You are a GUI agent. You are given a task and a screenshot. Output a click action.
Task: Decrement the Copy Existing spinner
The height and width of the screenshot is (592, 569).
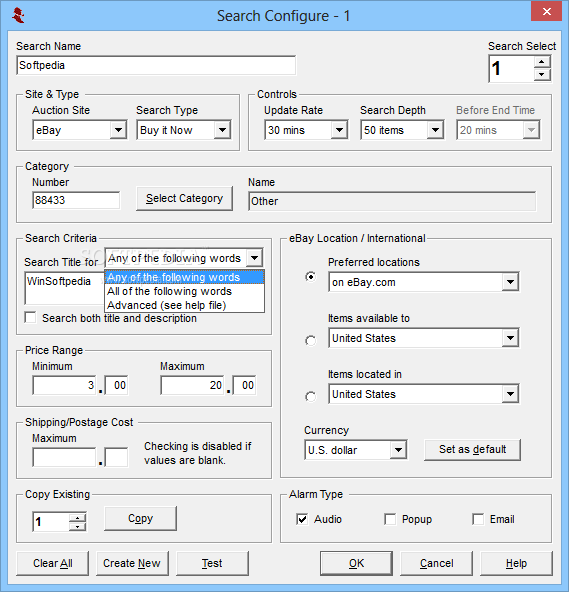tap(77, 526)
